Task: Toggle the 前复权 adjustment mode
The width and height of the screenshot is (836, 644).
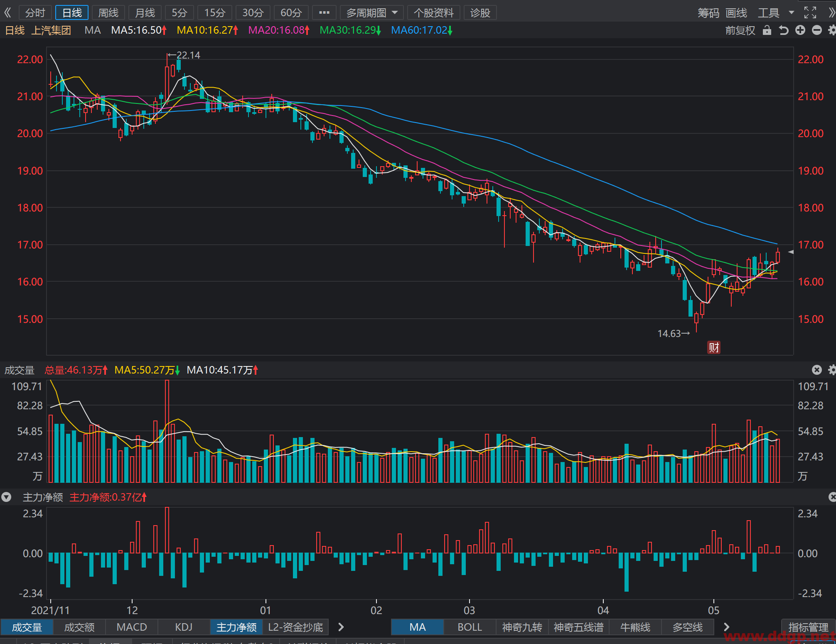Action: pyautogui.click(x=740, y=30)
